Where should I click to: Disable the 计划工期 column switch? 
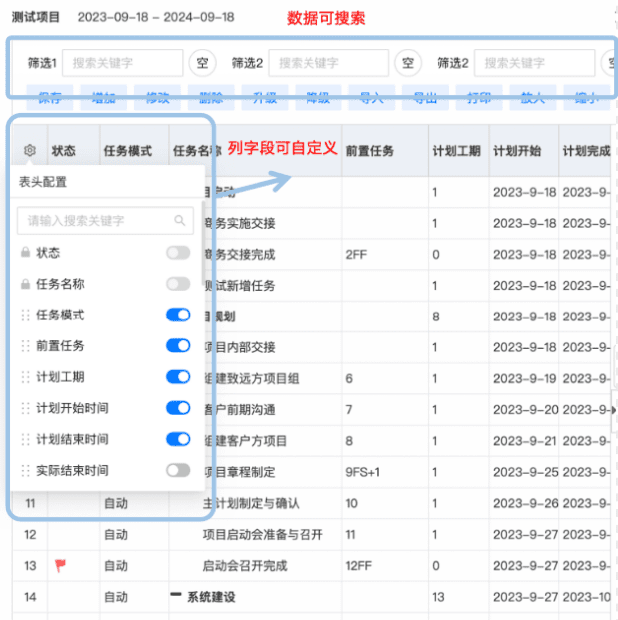click(x=178, y=377)
